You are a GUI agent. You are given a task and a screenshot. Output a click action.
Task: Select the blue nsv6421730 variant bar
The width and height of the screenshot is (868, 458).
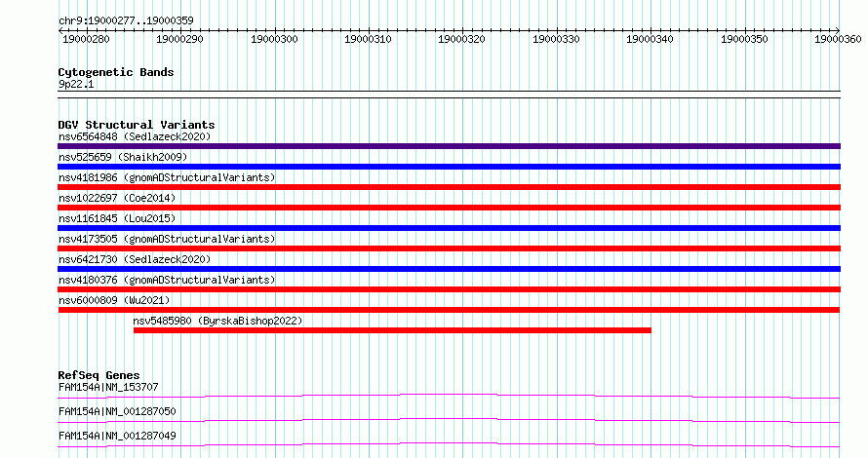(x=449, y=269)
